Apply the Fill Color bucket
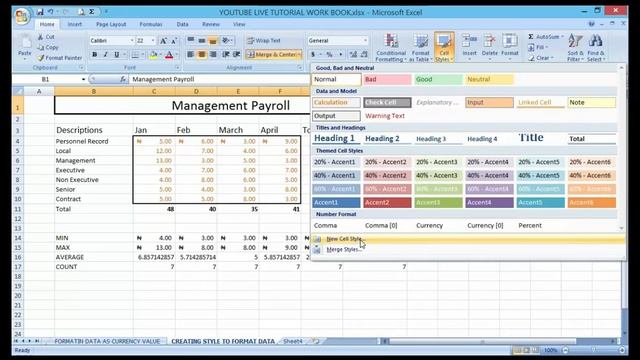The width and height of the screenshot is (640, 360). pyautogui.click(x=153, y=55)
